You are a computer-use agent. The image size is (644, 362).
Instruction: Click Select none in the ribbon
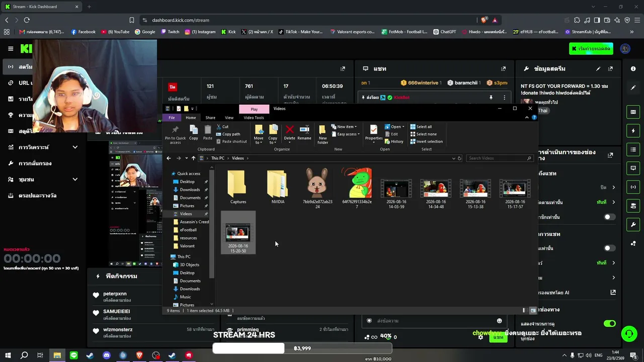point(423,134)
